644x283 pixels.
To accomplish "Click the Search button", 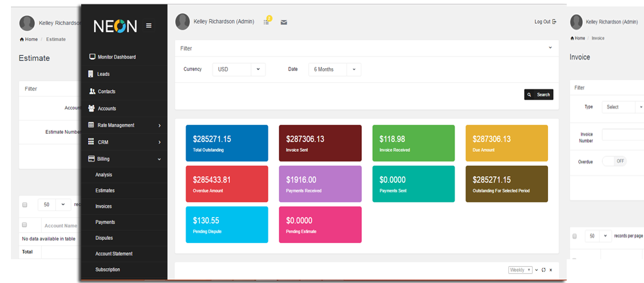I will pyautogui.click(x=538, y=95).
